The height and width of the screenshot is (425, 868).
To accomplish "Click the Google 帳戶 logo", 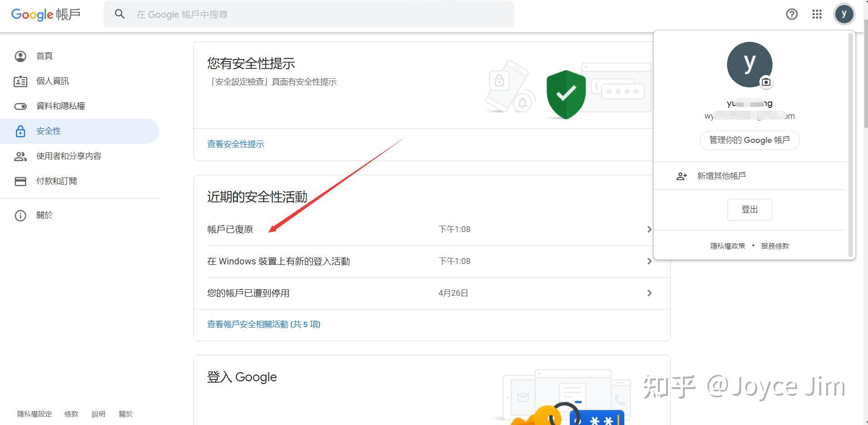I will (x=46, y=15).
